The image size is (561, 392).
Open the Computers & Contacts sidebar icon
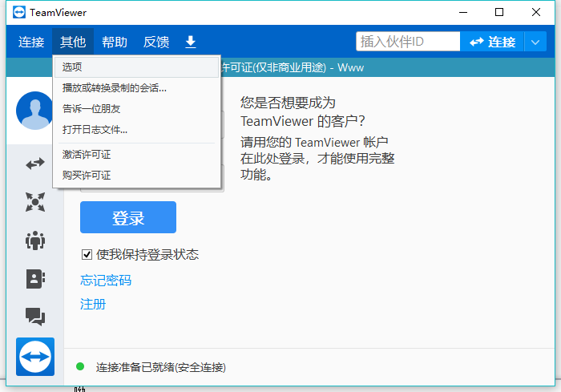pos(35,278)
